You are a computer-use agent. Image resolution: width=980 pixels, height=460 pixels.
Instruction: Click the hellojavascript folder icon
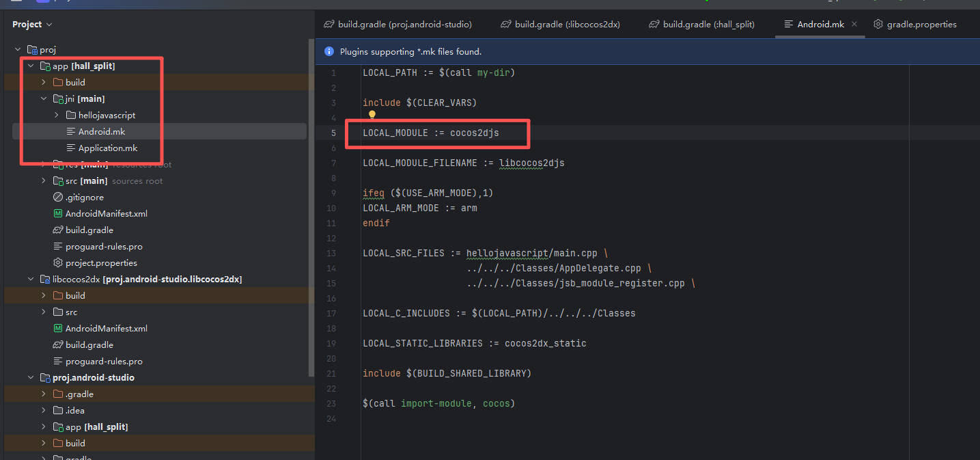[71, 116]
